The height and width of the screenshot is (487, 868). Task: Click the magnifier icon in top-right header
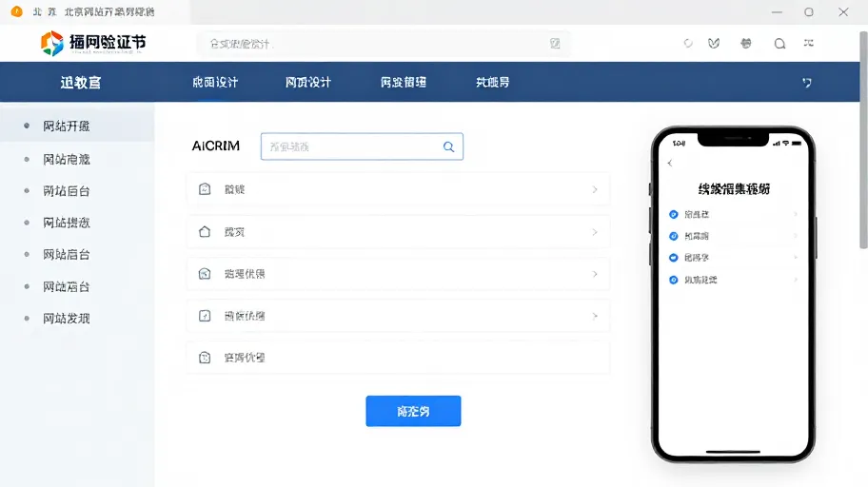pos(779,44)
